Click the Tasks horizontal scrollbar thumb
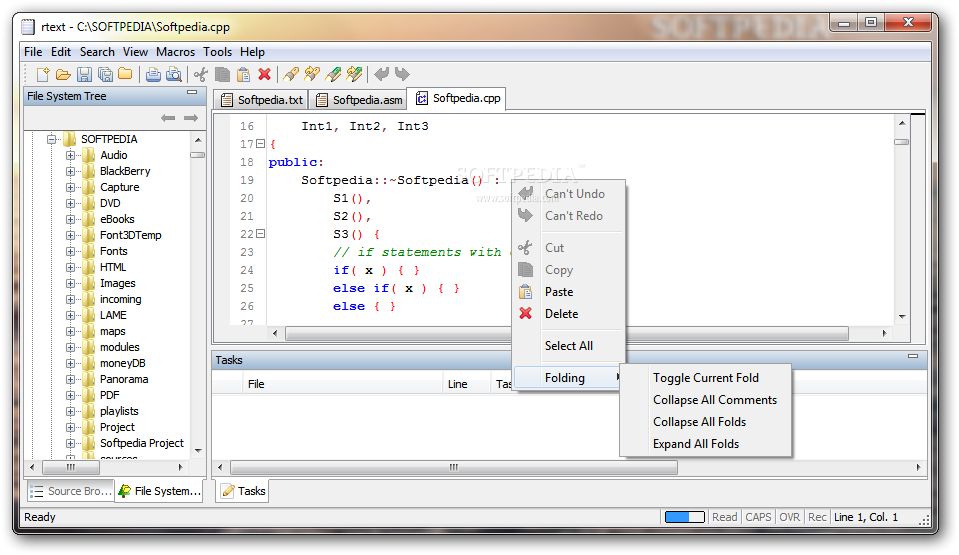Viewport: 959px width, 555px height. pos(454,467)
